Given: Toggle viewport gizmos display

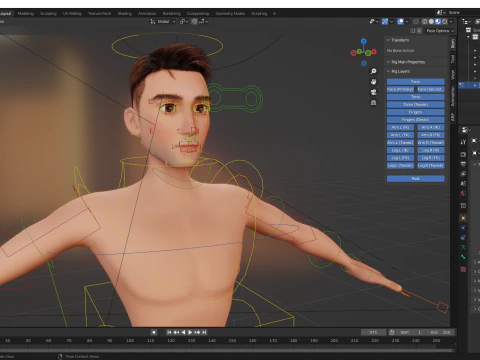Looking at the screenshot, I should (385, 22).
